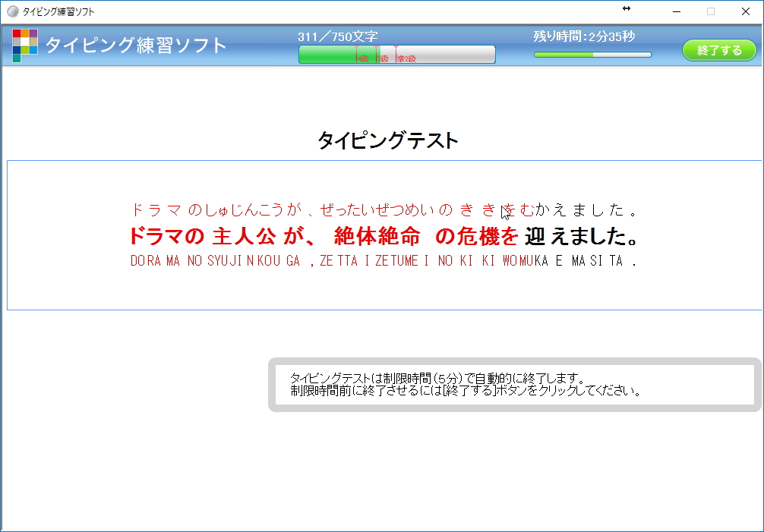Click the タイピング練習ソフト header title

click(134, 45)
